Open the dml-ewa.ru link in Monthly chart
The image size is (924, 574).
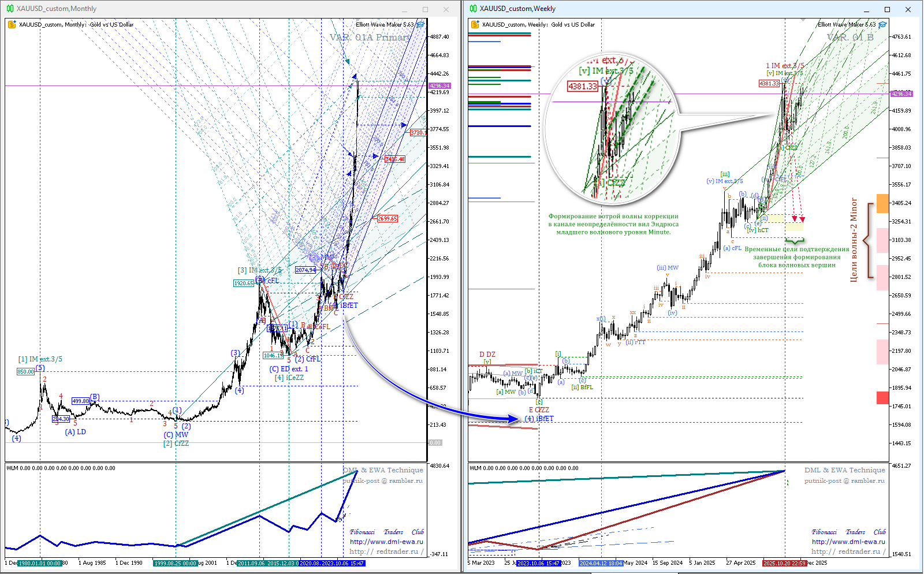pos(386,542)
